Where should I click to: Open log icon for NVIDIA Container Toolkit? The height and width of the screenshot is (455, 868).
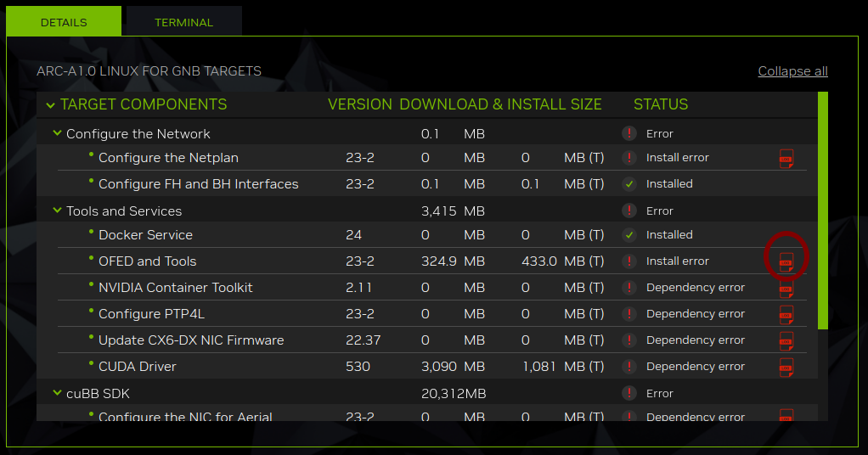click(786, 289)
